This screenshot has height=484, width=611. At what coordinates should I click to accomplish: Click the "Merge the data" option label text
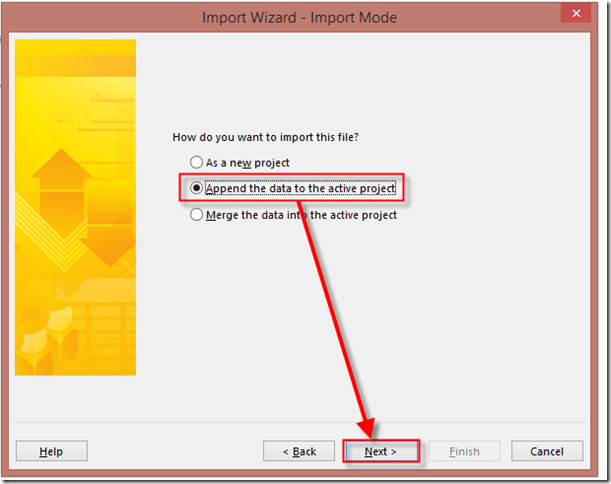(300, 215)
